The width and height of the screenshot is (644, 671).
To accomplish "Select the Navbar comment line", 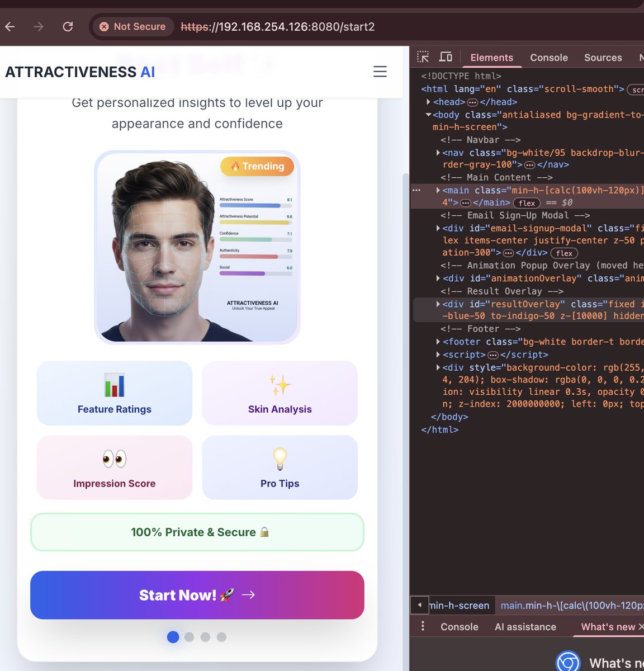I will 481,140.
